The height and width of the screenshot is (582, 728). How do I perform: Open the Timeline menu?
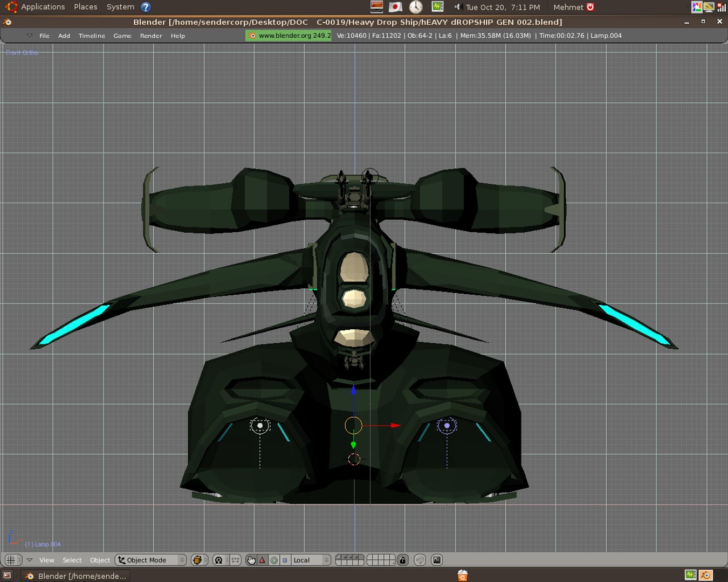pos(92,36)
